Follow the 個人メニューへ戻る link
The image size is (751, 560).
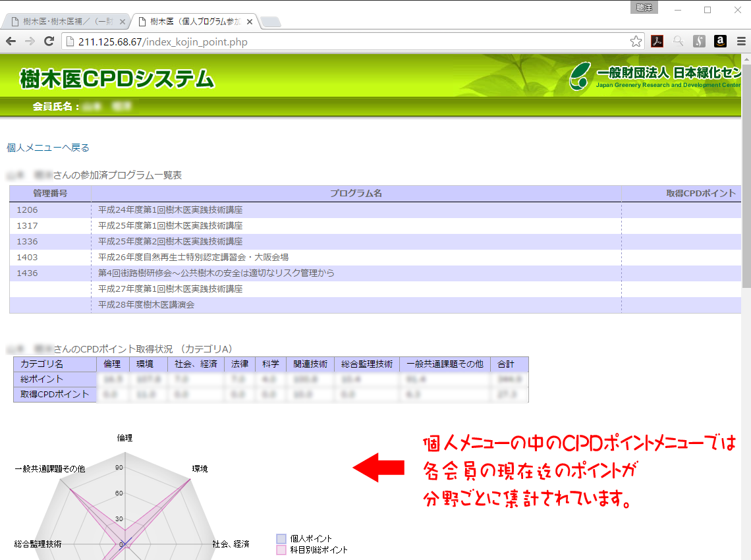(x=48, y=148)
